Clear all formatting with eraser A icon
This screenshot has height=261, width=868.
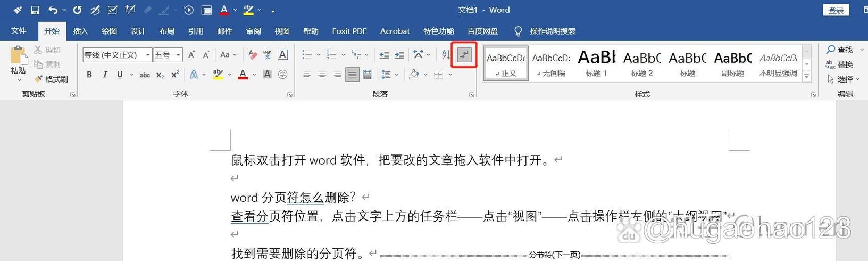pyautogui.click(x=253, y=54)
